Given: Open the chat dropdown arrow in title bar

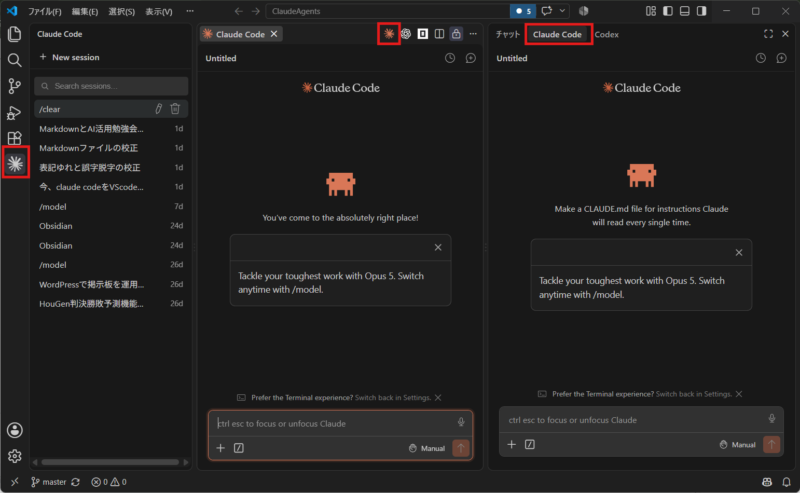Looking at the screenshot, I should (562, 11).
